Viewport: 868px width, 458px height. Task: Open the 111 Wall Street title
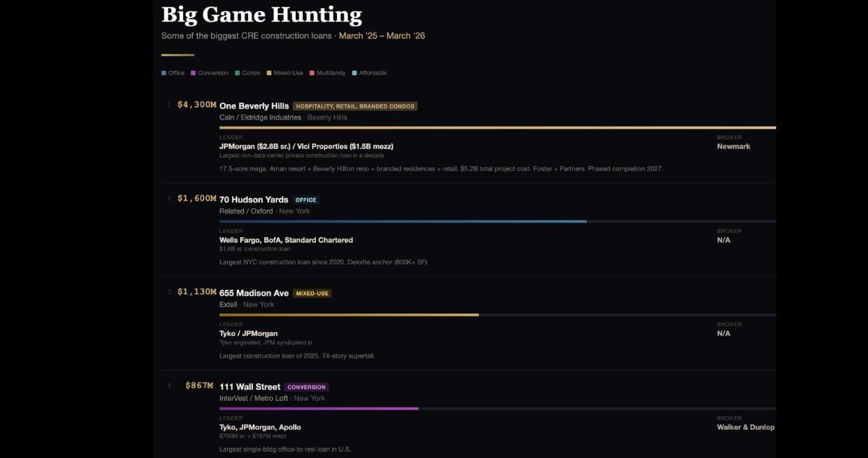coord(250,387)
